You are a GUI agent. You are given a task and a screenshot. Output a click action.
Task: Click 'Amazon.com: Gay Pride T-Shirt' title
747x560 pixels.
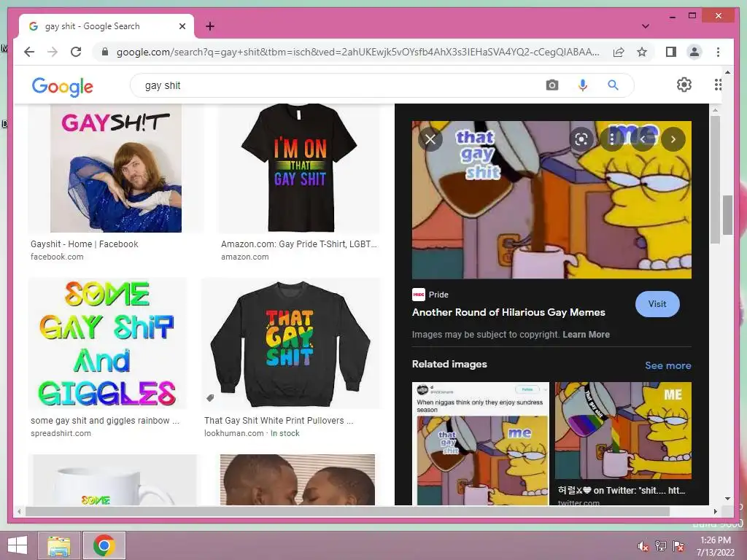click(298, 244)
